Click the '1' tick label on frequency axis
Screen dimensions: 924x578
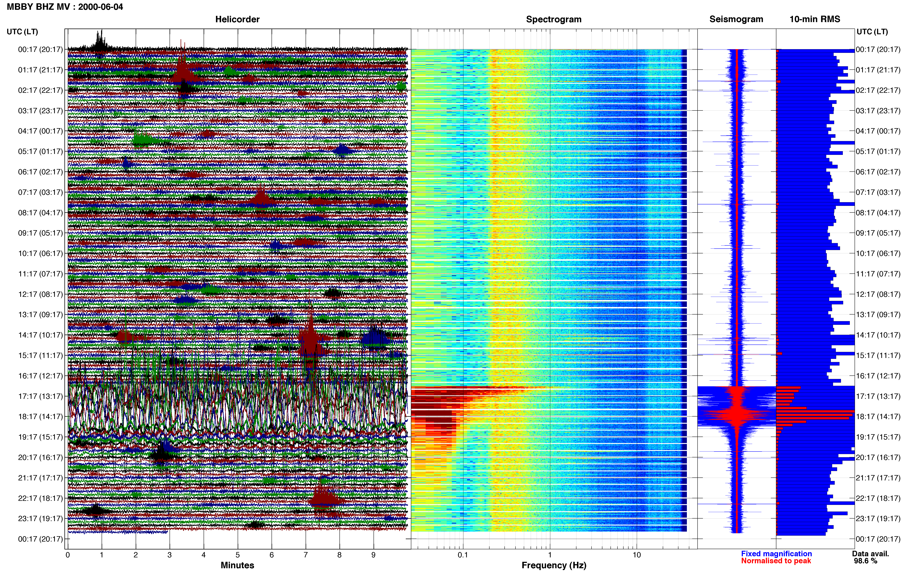[x=550, y=555]
